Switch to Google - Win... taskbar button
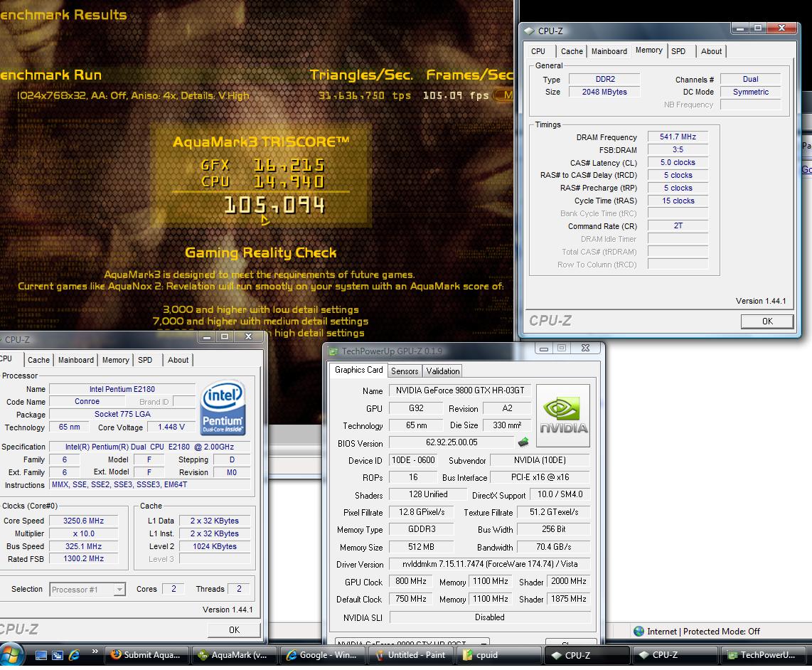The width and height of the screenshot is (812, 670). click(x=321, y=655)
